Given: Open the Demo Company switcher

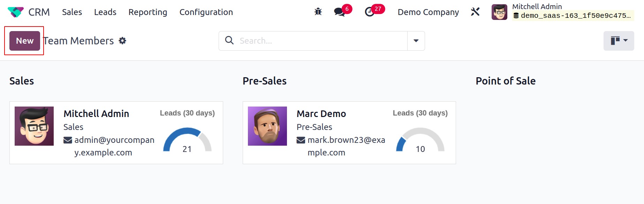Looking at the screenshot, I should click(x=428, y=12).
